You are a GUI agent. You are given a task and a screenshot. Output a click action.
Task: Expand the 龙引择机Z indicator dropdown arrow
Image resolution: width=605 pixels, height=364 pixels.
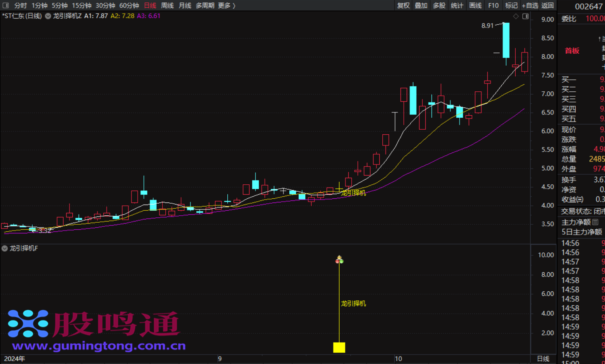(x=48, y=16)
